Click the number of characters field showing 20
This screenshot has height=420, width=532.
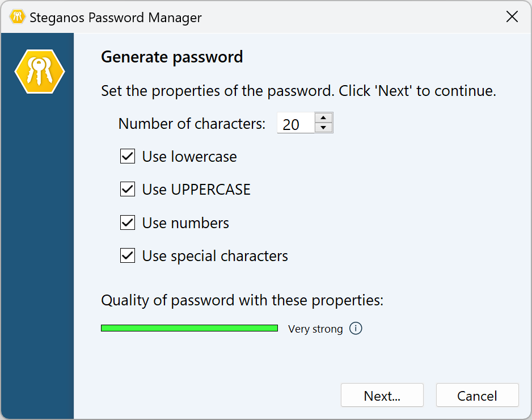(295, 124)
